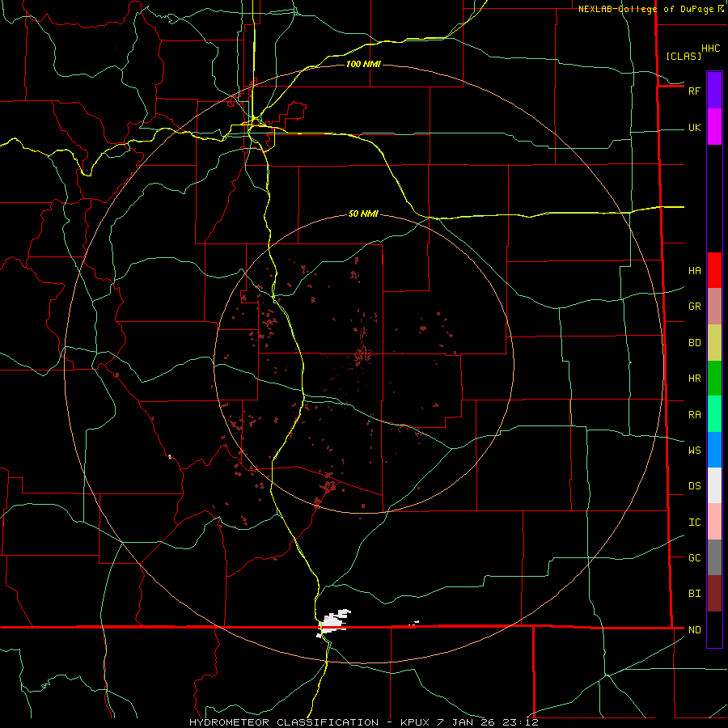
Task: Click the ND legend label
Action: [695, 630]
